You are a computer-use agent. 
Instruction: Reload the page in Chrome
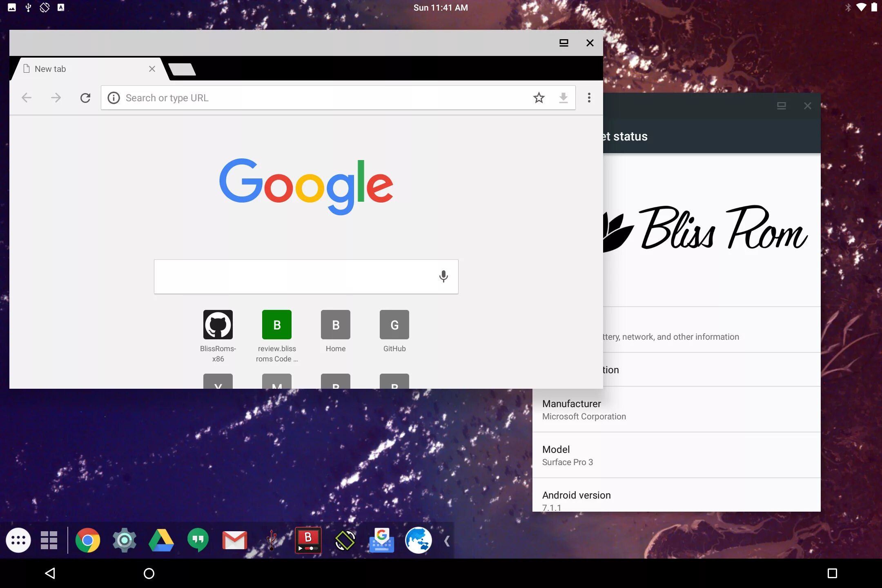point(85,98)
